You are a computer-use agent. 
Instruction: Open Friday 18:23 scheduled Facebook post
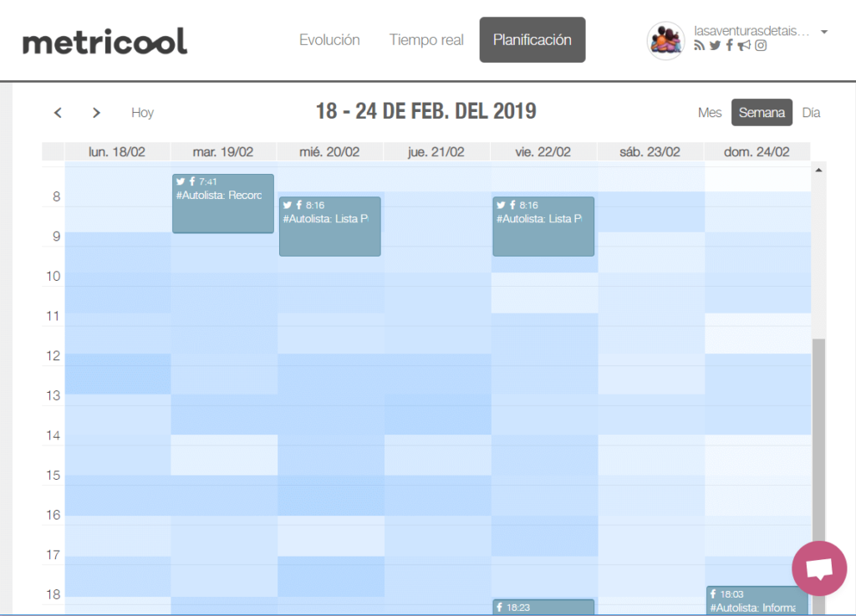pos(543,608)
